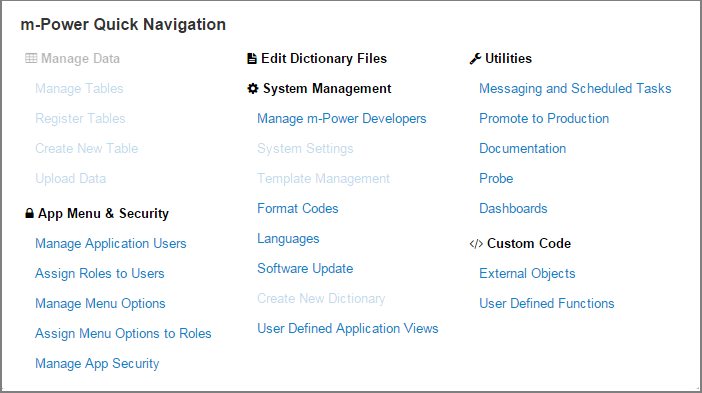Open Dashboards link

coord(513,209)
